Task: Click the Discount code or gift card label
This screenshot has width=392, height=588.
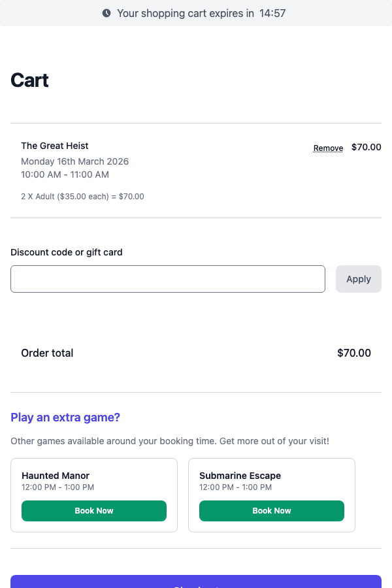Action: pyautogui.click(x=66, y=252)
